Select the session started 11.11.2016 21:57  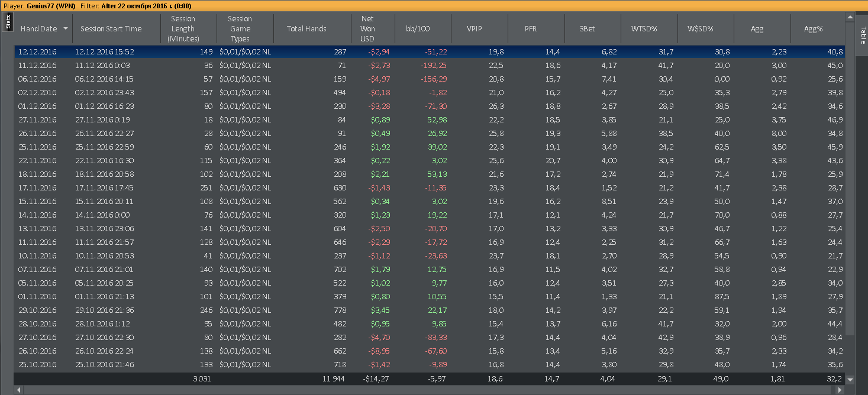[x=430, y=242]
